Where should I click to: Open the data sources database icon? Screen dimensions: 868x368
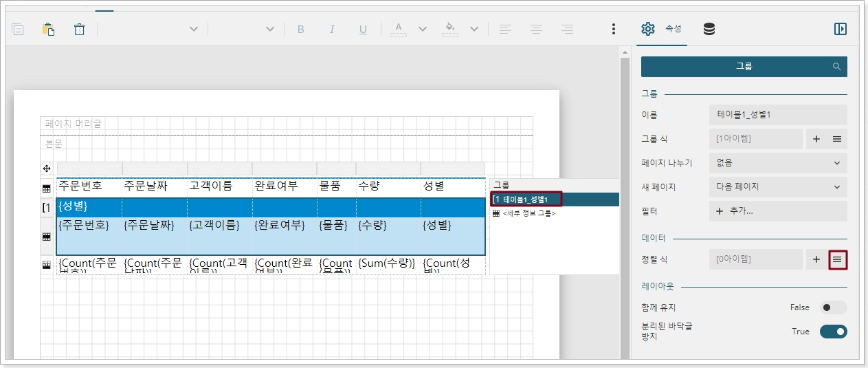pos(709,29)
